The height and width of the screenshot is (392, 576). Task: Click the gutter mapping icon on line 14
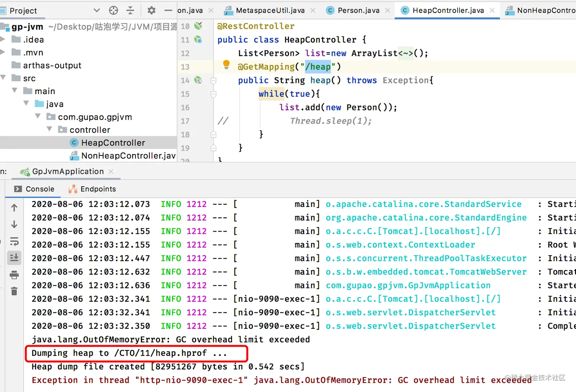tap(198, 80)
